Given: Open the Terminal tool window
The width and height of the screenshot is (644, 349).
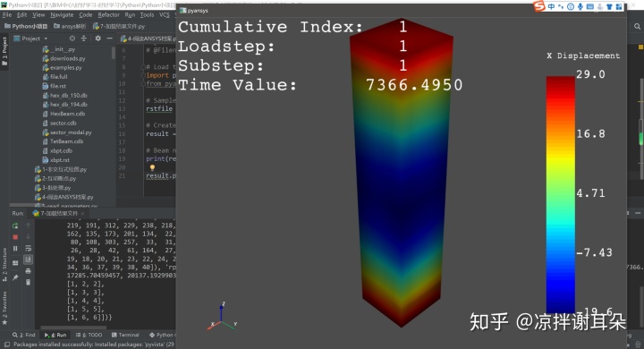Looking at the screenshot, I should pos(126,335).
